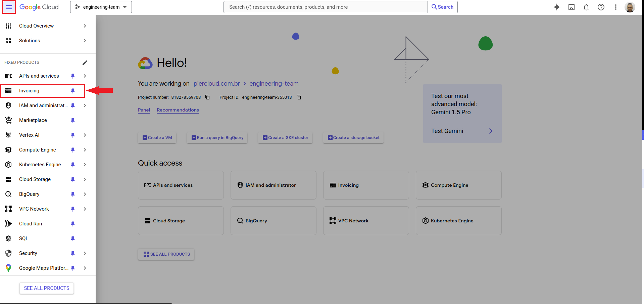644x304 pixels.
Task: Click the resource search input field
Action: click(x=326, y=7)
